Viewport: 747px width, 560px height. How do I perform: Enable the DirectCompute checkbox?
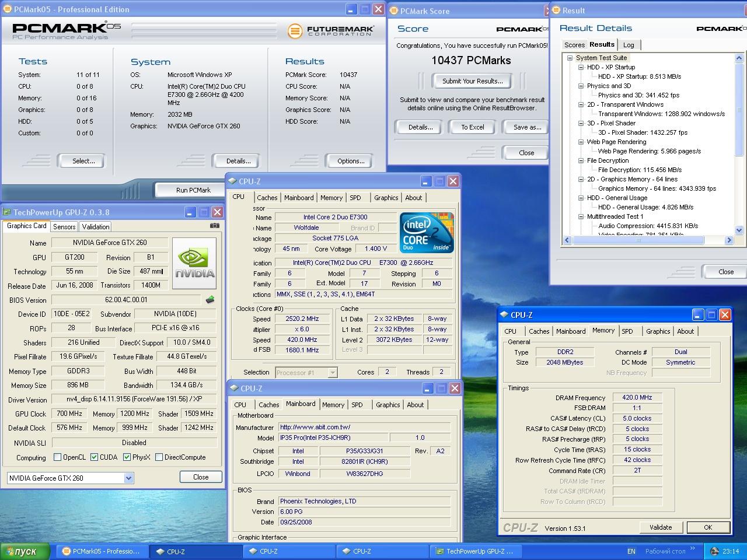(x=159, y=457)
